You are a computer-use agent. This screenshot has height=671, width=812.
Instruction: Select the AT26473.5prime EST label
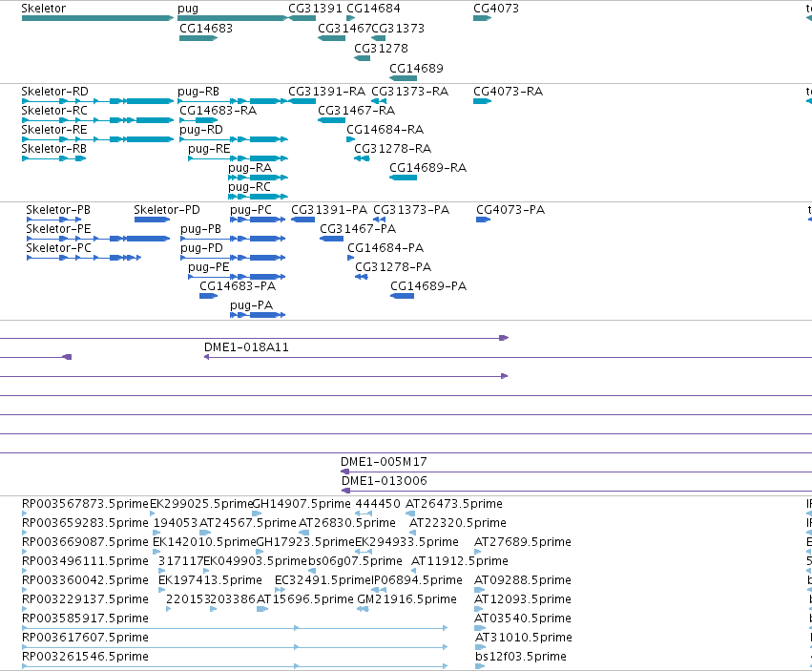point(453,504)
